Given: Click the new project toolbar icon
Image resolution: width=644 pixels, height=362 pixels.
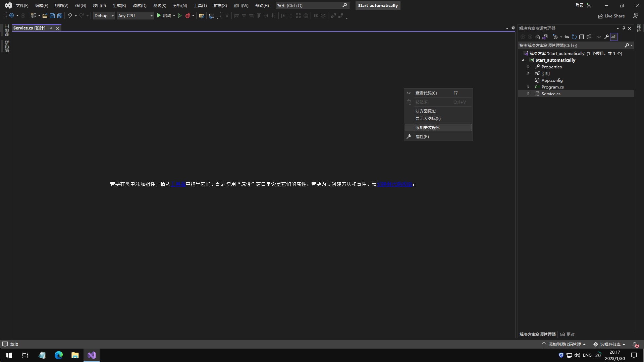Looking at the screenshot, I should tap(34, 16).
